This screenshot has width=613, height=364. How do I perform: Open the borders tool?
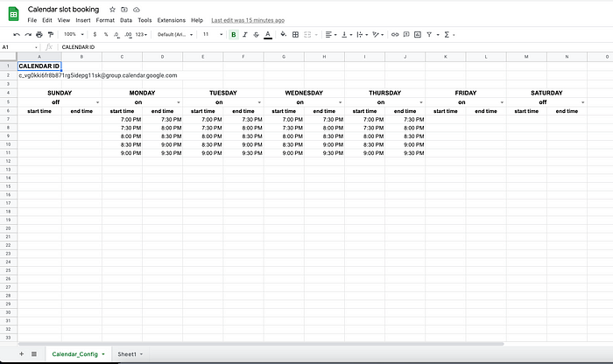coord(296,35)
